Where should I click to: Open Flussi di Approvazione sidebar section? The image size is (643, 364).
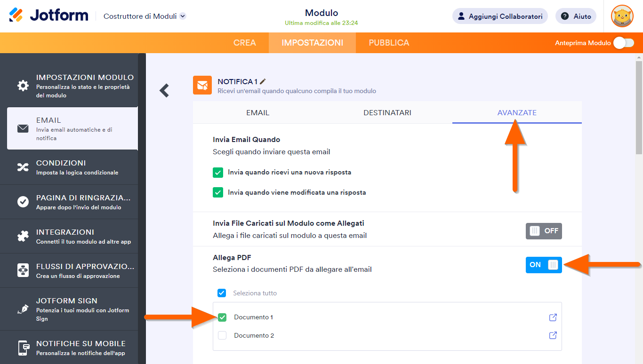69,270
